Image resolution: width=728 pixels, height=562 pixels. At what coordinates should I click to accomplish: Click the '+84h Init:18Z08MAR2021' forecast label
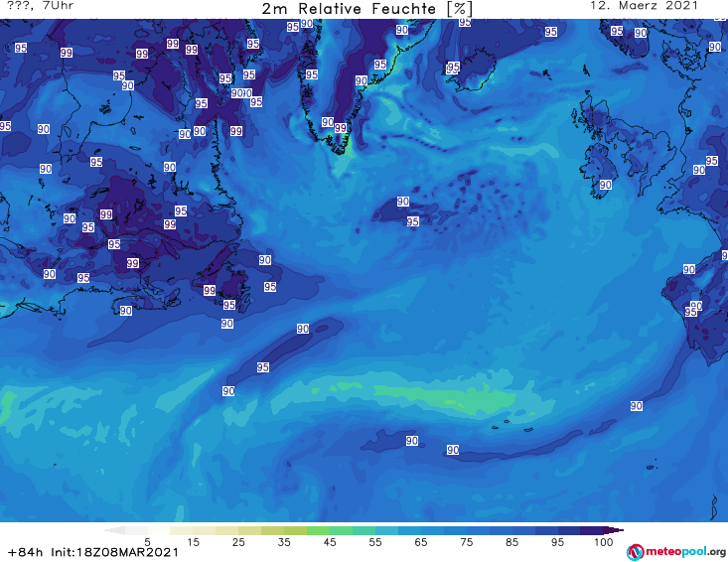tap(93, 552)
